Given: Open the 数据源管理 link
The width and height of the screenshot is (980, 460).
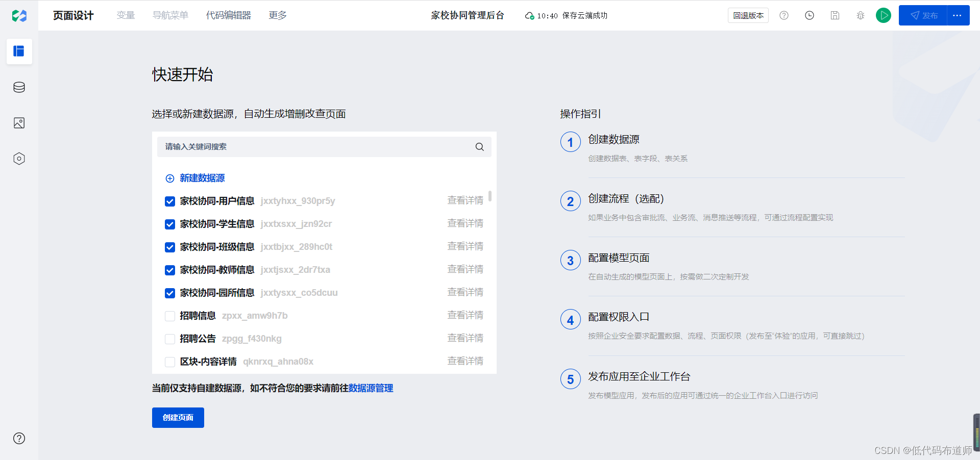Looking at the screenshot, I should [x=371, y=388].
